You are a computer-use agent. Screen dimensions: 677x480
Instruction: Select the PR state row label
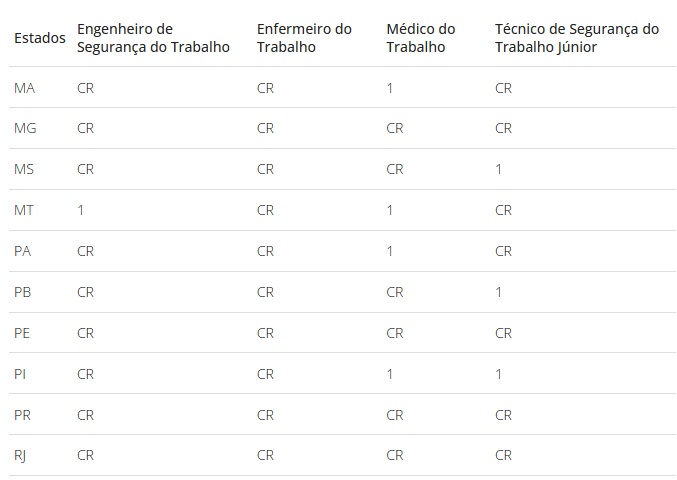coord(22,415)
